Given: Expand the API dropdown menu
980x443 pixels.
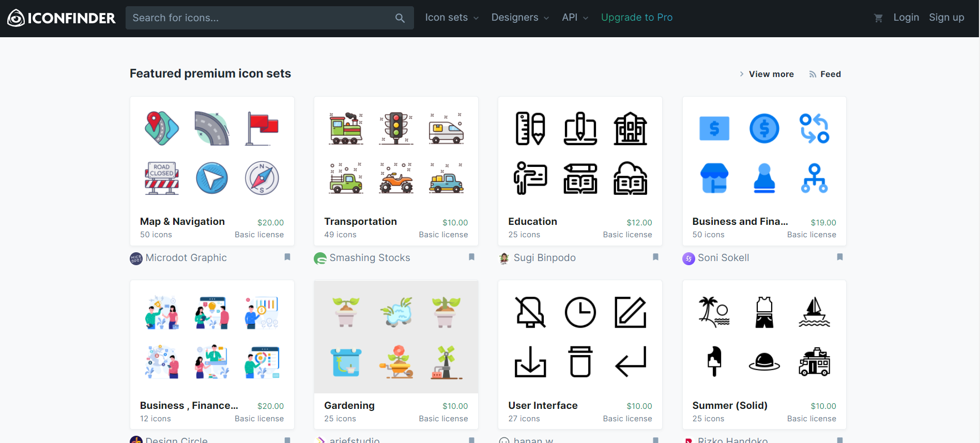Looking at the screenshot, I should (575, 18).
